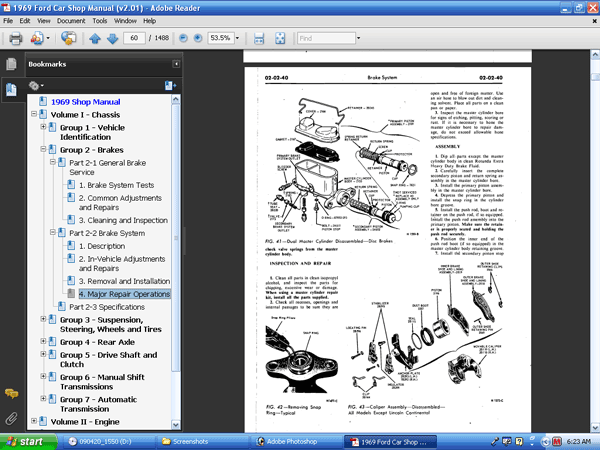Viewport: 600px width, 450px height.
Task: Close document with menu bar X button
Action: coord(595,21)
